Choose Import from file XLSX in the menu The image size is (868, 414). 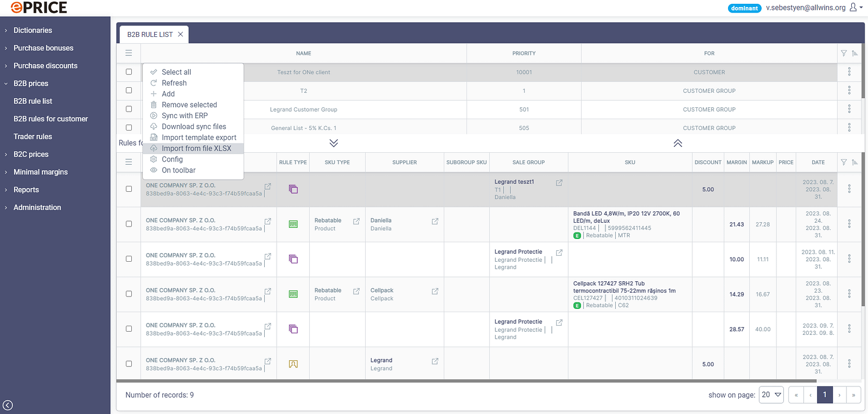pyautogui.click(x=196, y=148)
